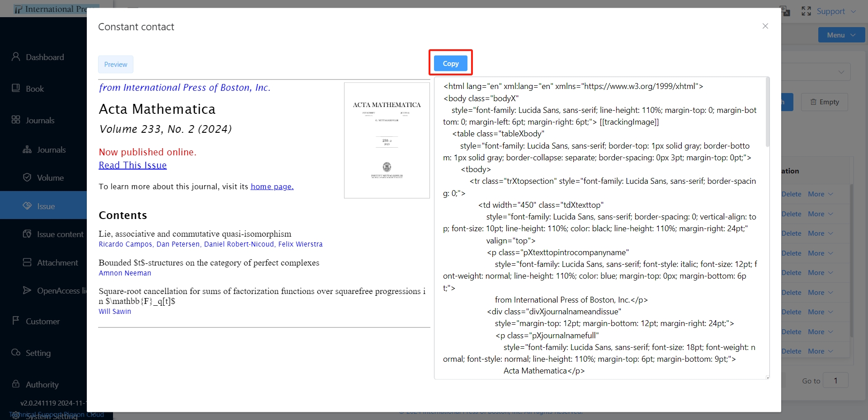The width and height of the screenshot is (868, 420).
Task: Open Setting in the sidebar
Action: [38, 353]
